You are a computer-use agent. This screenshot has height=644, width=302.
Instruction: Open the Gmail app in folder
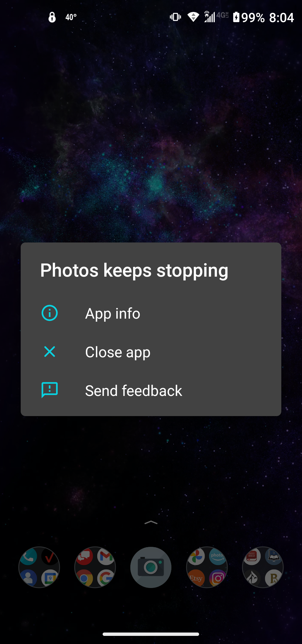pyautogui.click(x=106, y=556)
